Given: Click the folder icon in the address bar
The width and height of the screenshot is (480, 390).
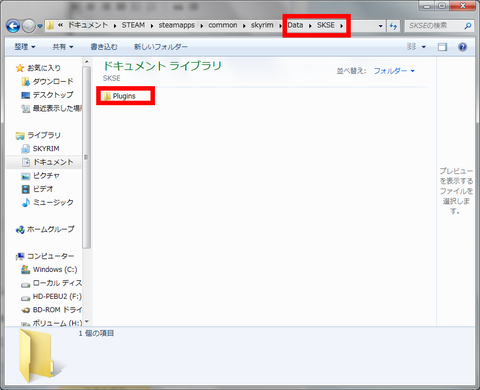Looking at the screenshot, I should (x=50, y=25).
